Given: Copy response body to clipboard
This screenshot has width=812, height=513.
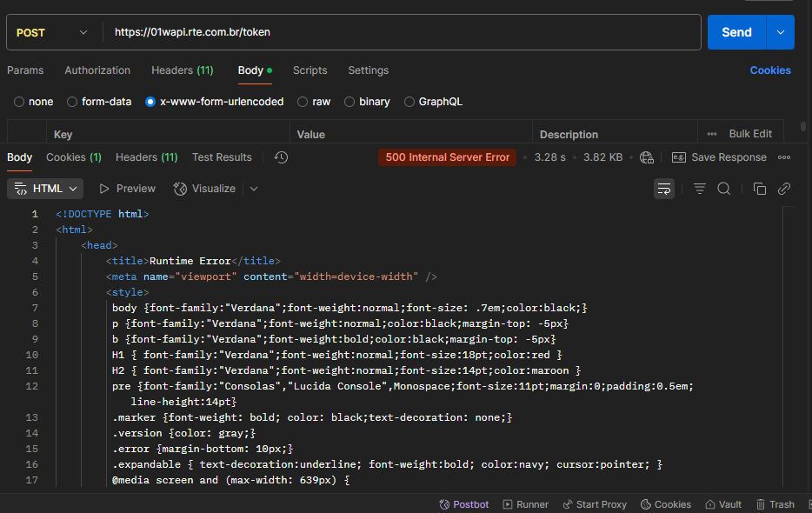Looking at the screenshot, I should [759, 189].
